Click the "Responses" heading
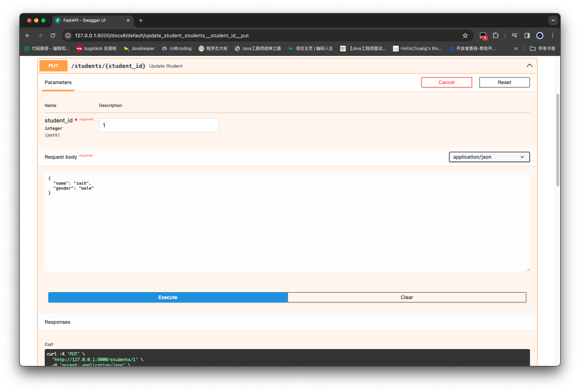This screenshot has height=392, width=580. pyautogui.click(x=57, y=322)
